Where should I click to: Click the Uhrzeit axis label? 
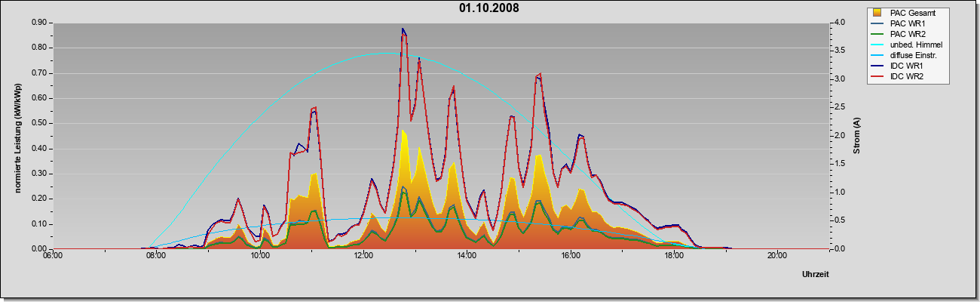816,275
